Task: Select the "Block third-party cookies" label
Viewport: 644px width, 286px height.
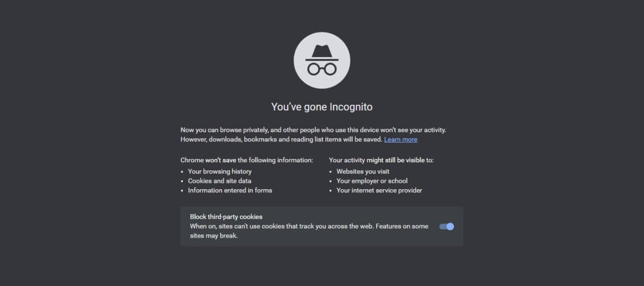Action: [x=226, y=217]
